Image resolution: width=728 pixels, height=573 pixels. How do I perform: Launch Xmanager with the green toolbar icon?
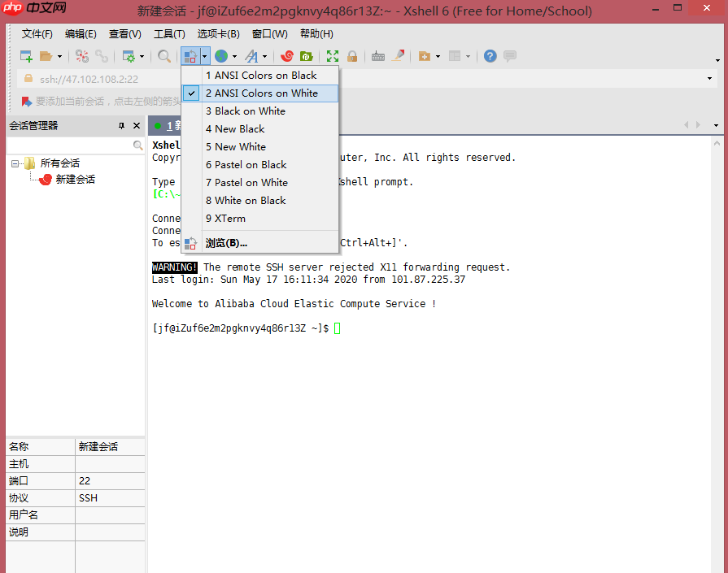(307, 56)
